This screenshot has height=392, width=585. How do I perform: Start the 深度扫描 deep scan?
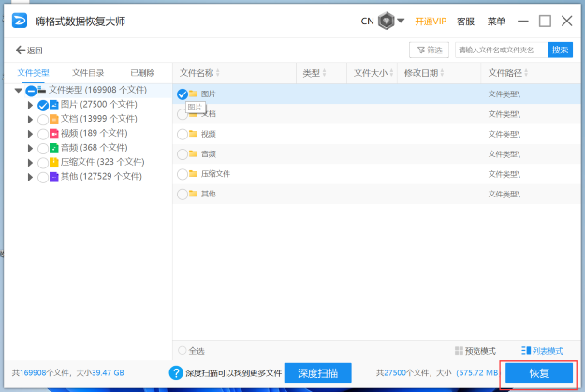coord(318,372)
